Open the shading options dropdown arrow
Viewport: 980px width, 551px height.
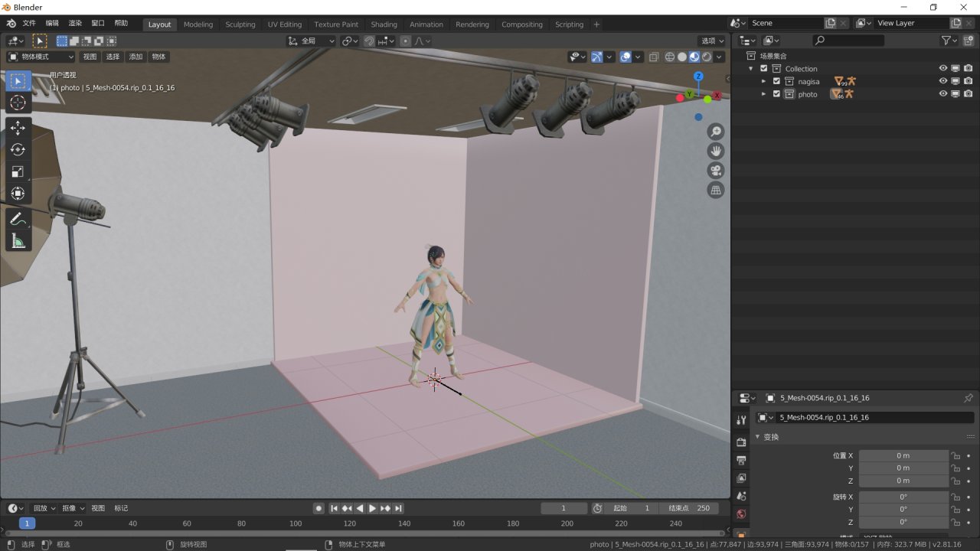(x=720, y=57)
